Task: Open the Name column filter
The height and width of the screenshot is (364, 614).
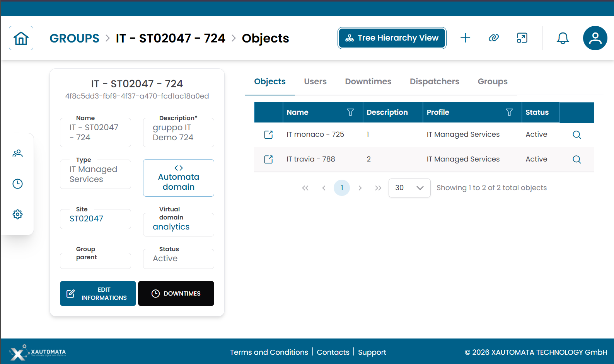Action: [x=350, y=112]
